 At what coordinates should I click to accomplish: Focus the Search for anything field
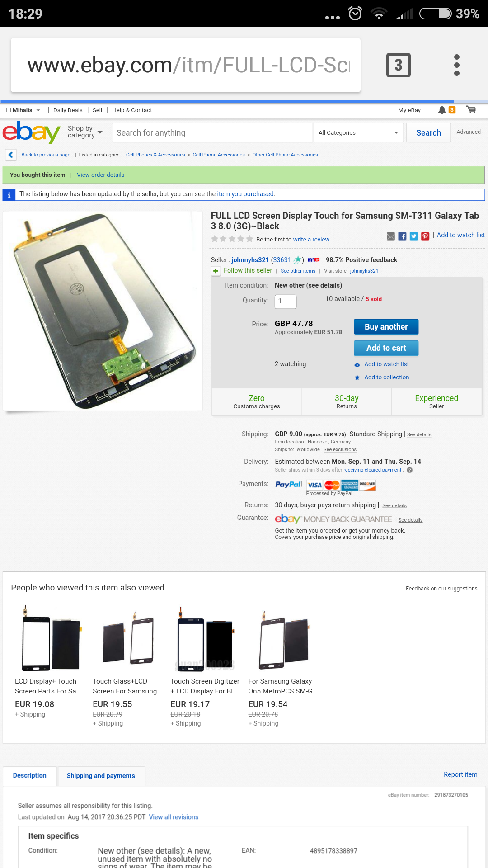tap(212, 133)
